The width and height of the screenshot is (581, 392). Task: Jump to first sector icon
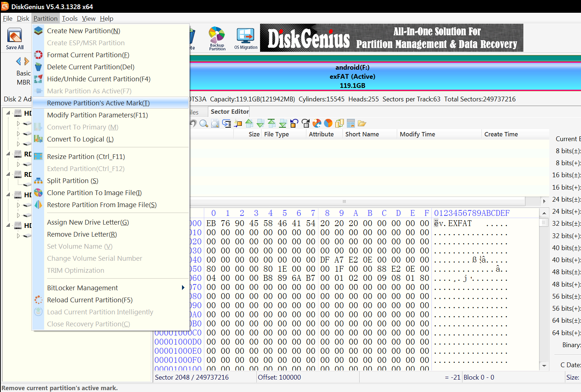(x=272, y=124)
